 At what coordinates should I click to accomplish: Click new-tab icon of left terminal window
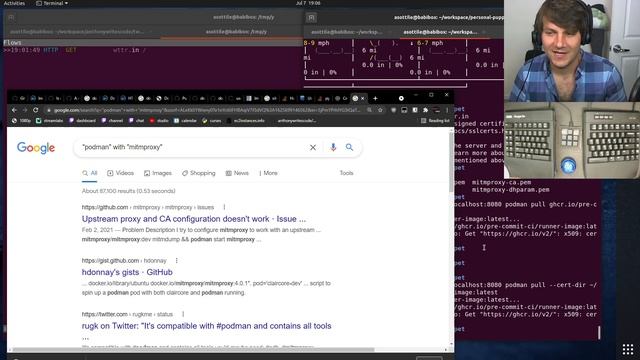11,18
